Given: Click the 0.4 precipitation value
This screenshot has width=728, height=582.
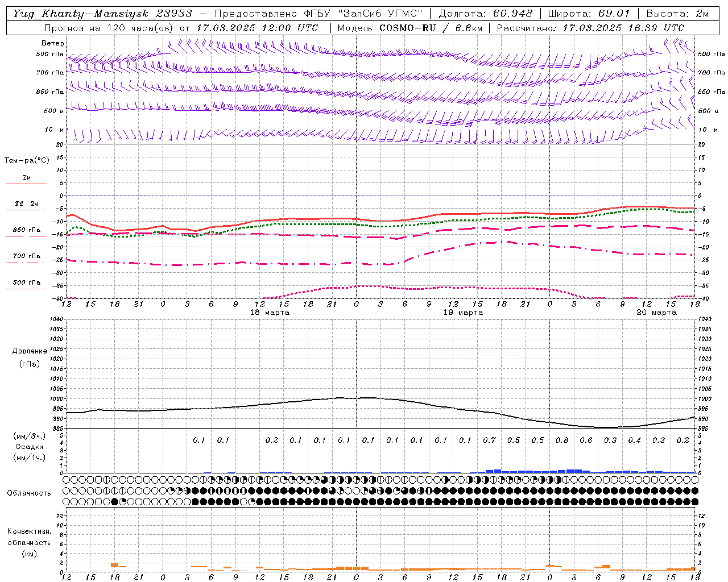Looking at the screenshot, I should [634, 440].
